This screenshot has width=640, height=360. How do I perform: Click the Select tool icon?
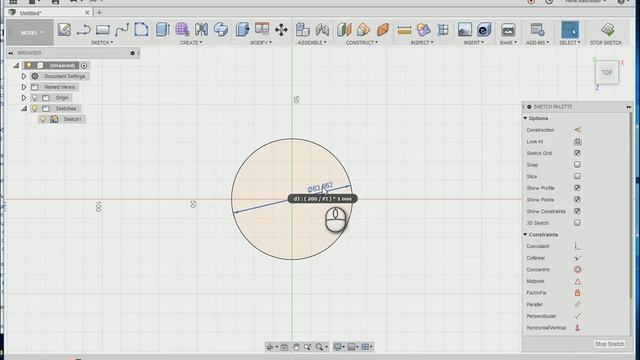click(570, 30)
